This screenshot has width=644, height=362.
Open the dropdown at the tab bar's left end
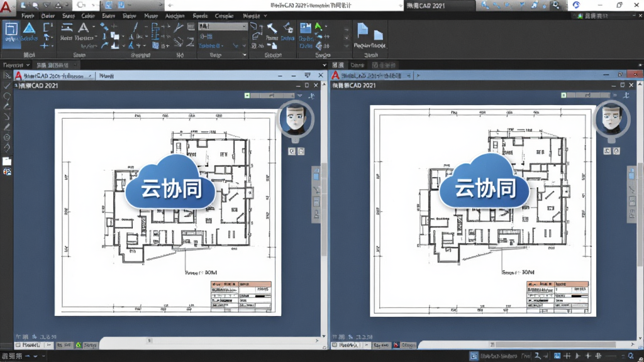coord(28,65)
